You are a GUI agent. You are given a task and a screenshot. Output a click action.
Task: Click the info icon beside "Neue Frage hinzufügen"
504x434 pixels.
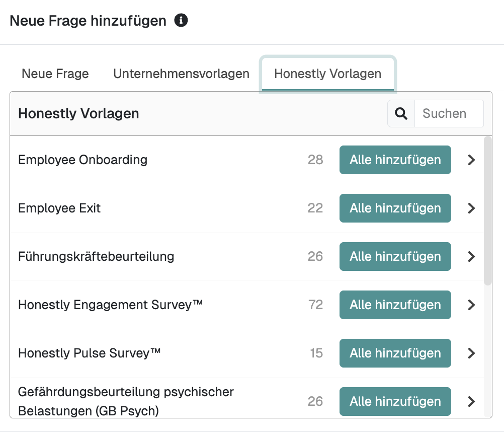[x=181, y=20]
